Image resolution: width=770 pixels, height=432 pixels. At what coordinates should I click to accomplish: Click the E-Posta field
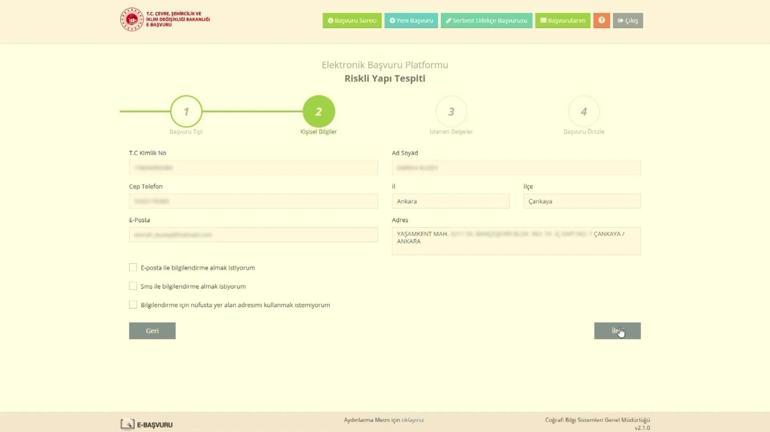[253, 235]
